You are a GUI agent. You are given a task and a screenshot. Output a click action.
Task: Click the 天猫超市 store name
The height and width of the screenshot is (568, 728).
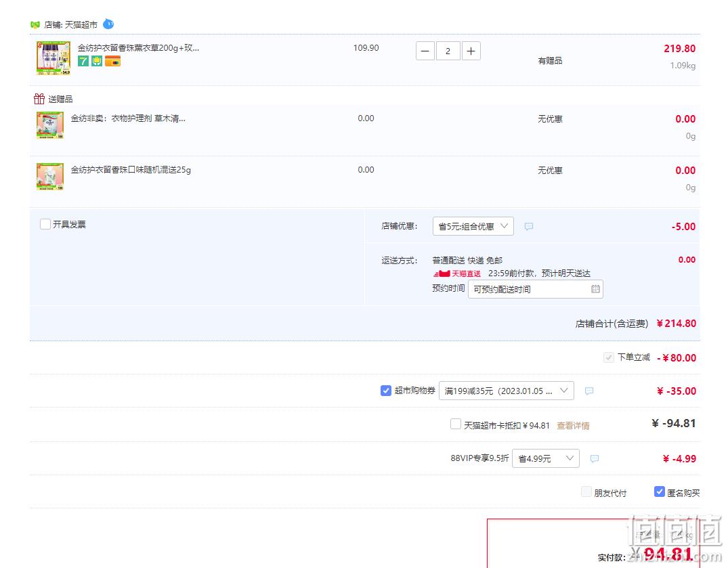81,24
